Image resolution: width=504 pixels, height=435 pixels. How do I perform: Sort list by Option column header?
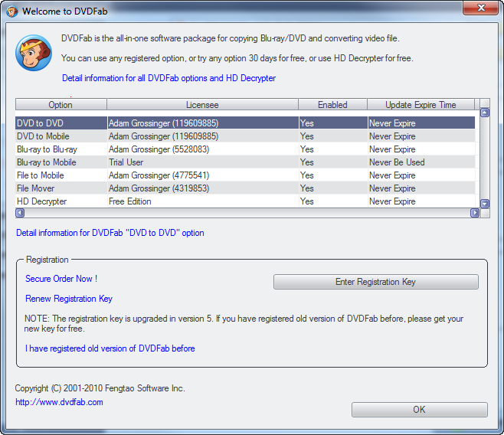click(61, 105)
